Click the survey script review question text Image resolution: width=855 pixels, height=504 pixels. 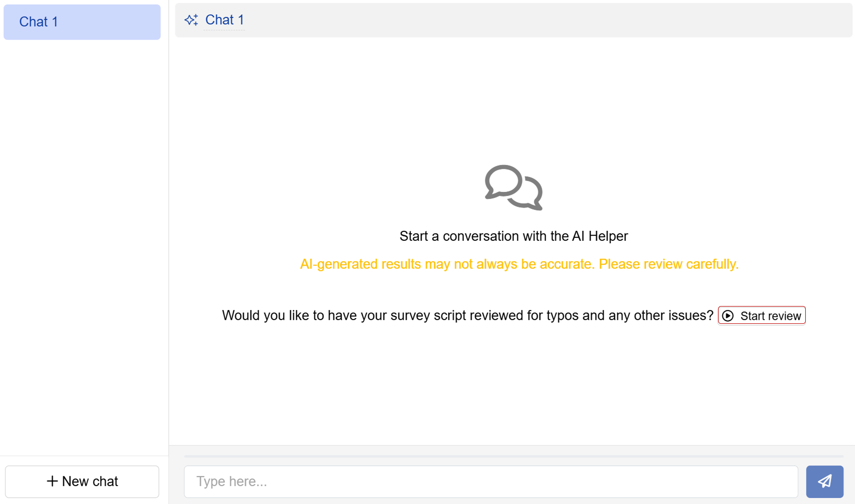[x=467, y=315]
